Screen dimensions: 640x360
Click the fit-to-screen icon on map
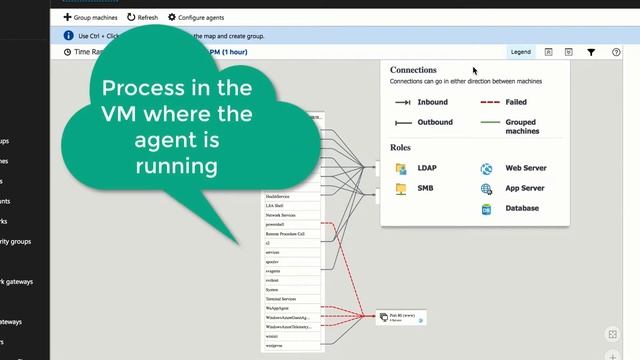[613, 334]
